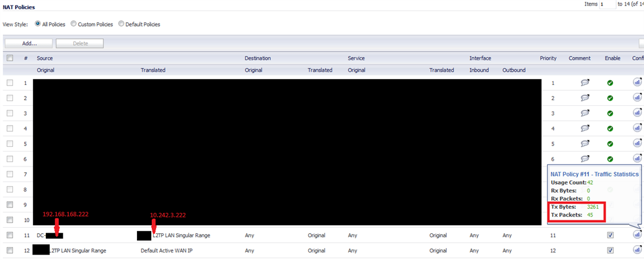View traffic statistics icon for policy 6

pyautogui.click(x=637, y=158)
